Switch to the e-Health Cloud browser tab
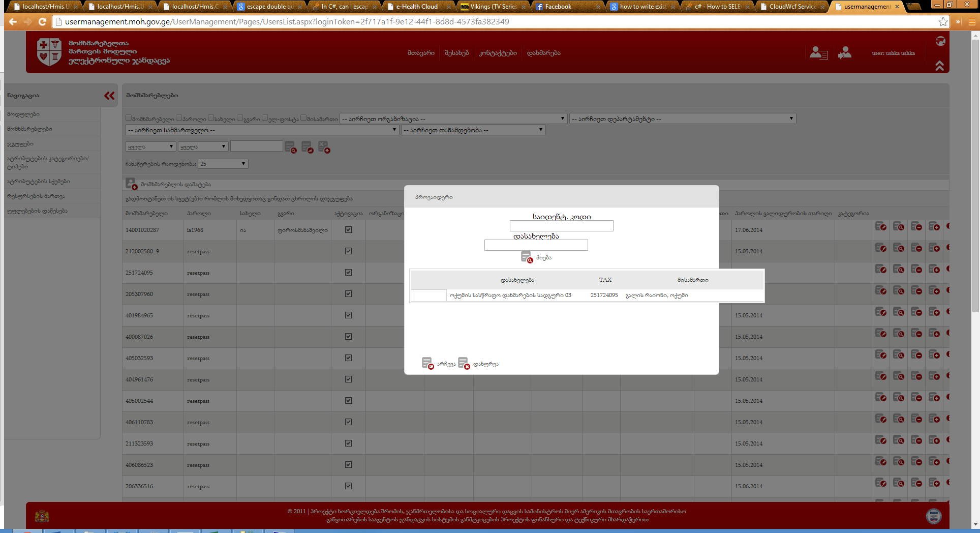Screen dimensions: 980x533 click(417, 7)
